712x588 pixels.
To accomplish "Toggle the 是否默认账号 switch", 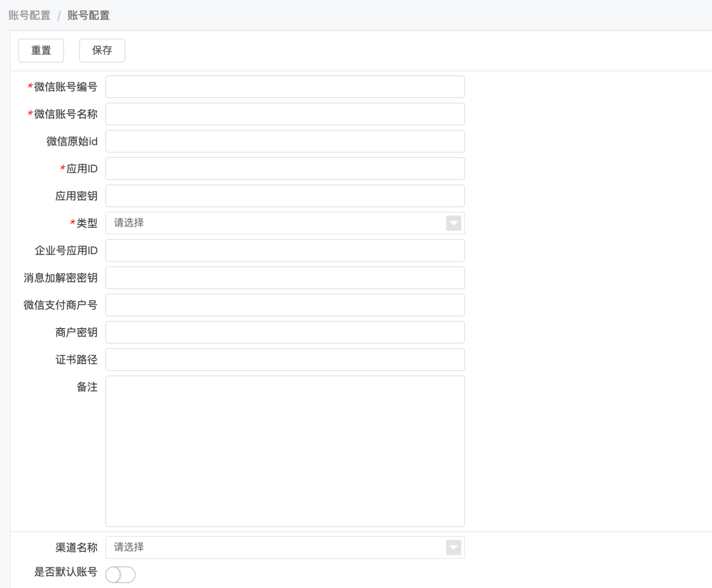I will click(x=120, y=574).
